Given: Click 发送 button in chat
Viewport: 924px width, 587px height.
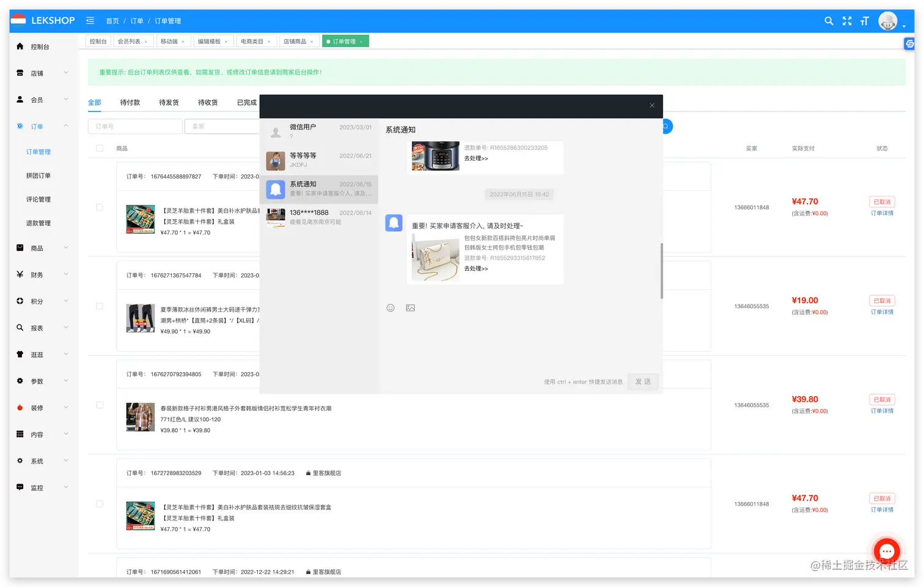Looking at the screenshot, I should click(643, 382).
